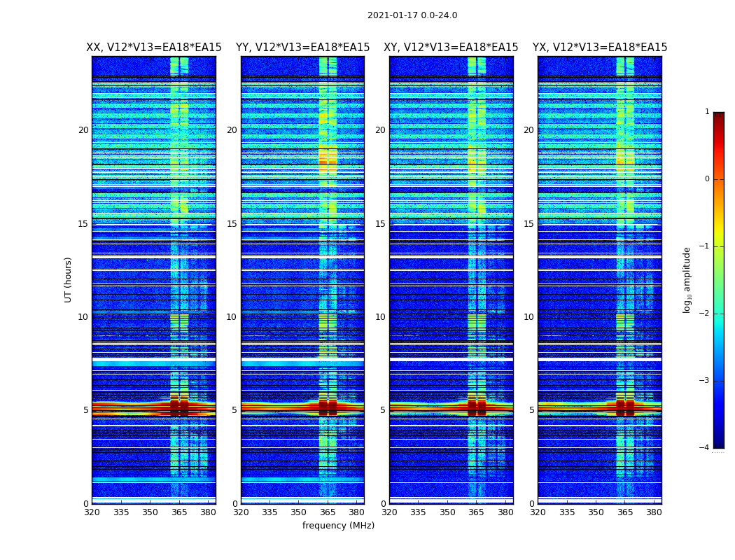Click the XX polarization spectrogram panel

[154, 280]
